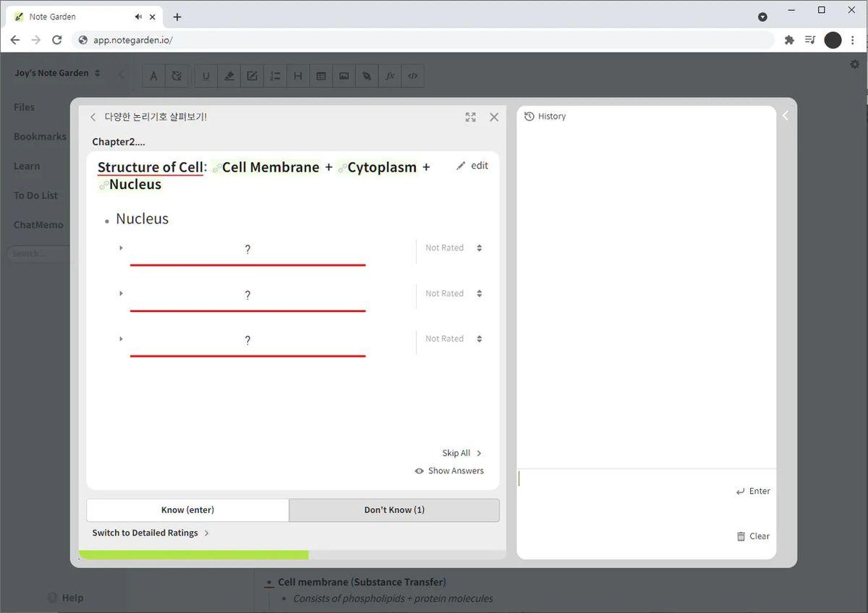Image resolution: width=868 pixels, height=613 pixels.
Task: Click the edit note pencil-square icon
Action: point(252,75)
